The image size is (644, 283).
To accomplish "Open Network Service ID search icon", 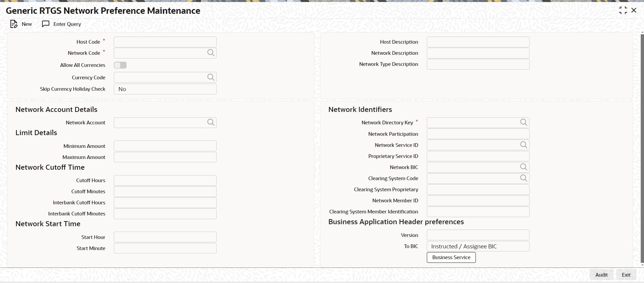I will (x=523, y=145).
